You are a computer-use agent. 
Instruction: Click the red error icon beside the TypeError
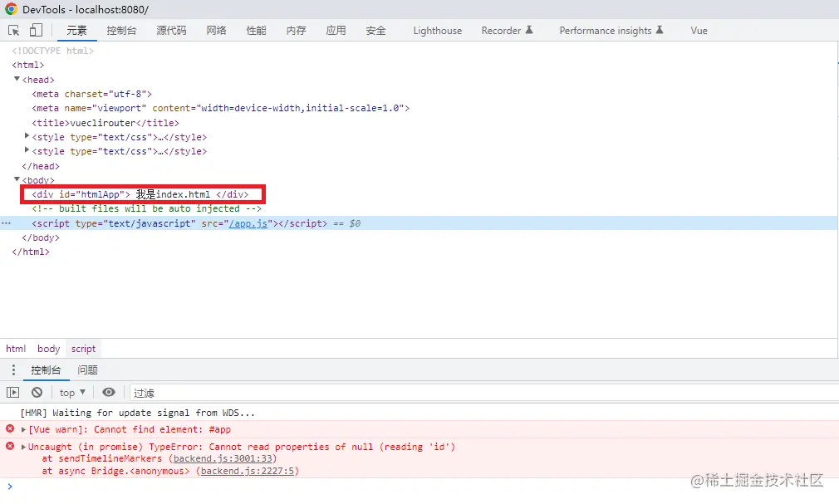click(x=10, y=447)
